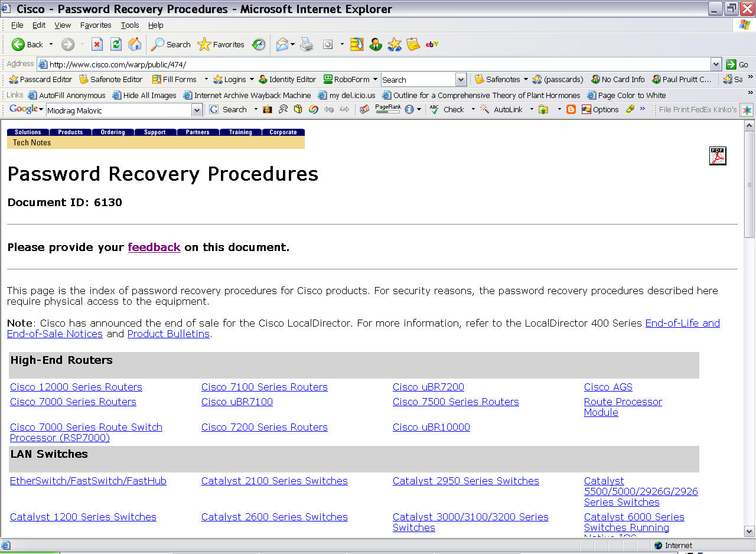Click the Google toolbar search field

(118, 110)
